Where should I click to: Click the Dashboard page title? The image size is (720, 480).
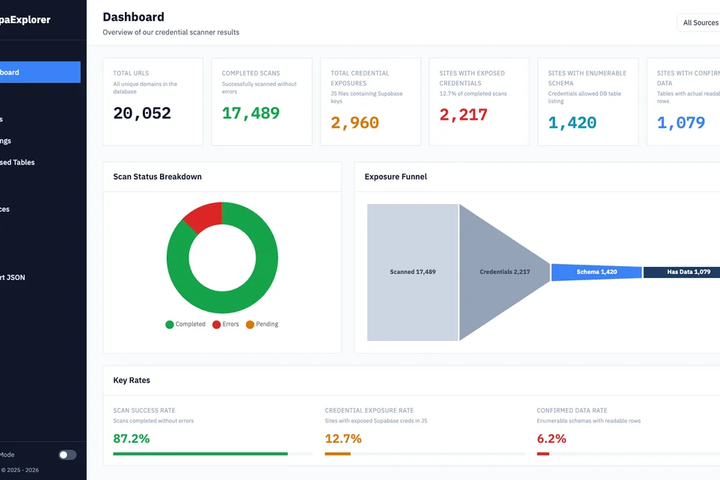click(134, 17)
